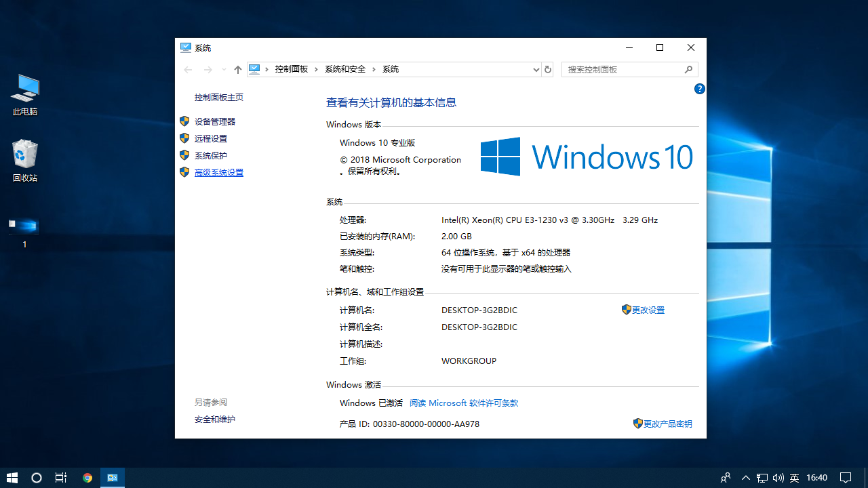Screen dimensions: 868x488
Task: Click the WORKGROUP workgroup value
Action: pyautogui.click(x=469, y=361)
